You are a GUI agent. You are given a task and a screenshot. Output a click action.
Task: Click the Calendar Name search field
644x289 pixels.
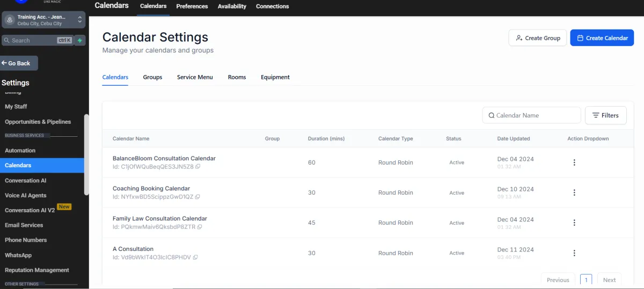pos(531,115)
